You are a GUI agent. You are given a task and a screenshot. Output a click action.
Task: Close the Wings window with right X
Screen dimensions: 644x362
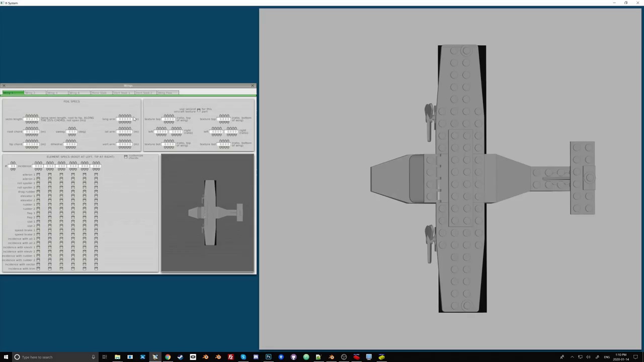[x=253, y=86]
